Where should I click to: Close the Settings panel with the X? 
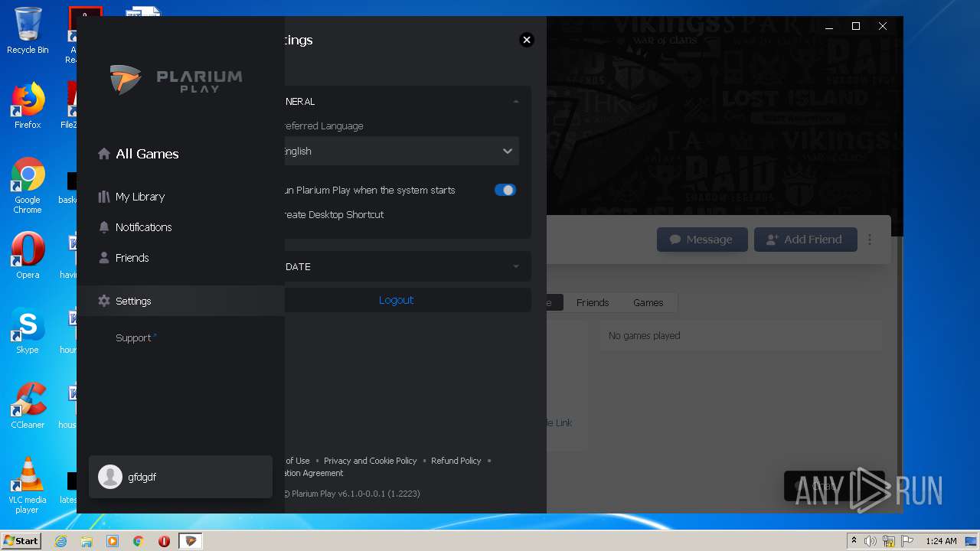(x=527, y=40)
